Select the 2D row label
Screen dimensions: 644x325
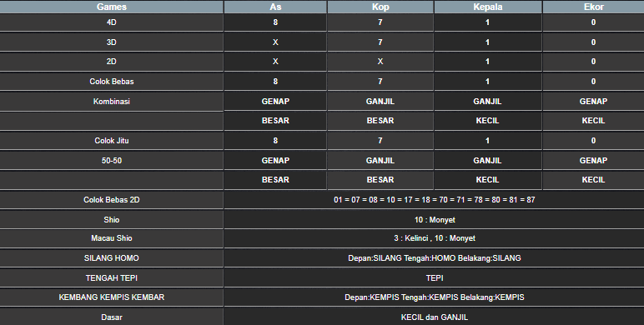(x=112, y=62)
